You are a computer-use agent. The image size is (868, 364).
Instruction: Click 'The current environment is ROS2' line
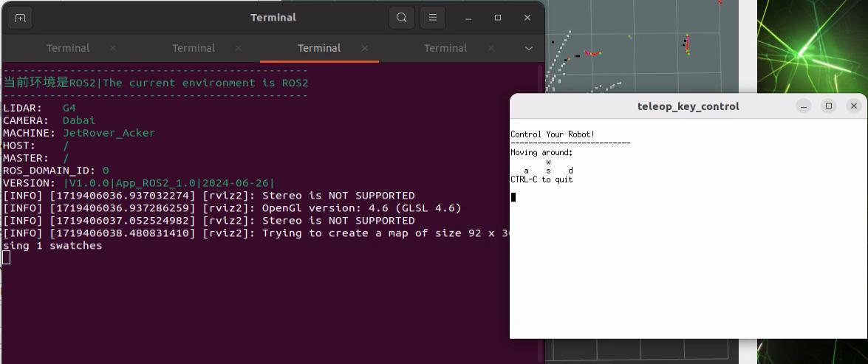click(156, 83)
